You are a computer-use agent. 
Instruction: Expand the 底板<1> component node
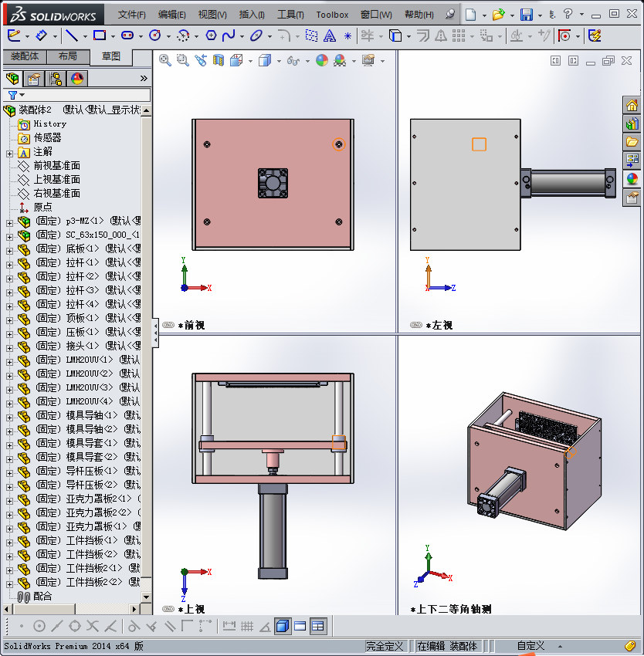[x=9, y=251]
